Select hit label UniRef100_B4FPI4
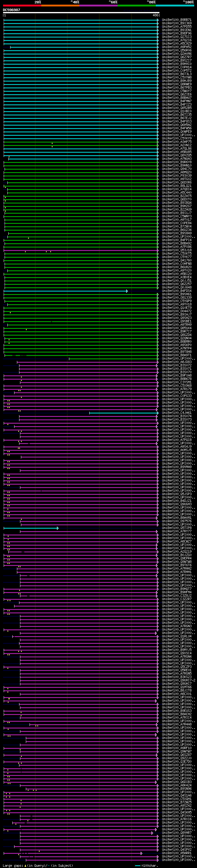 point(177,240)
